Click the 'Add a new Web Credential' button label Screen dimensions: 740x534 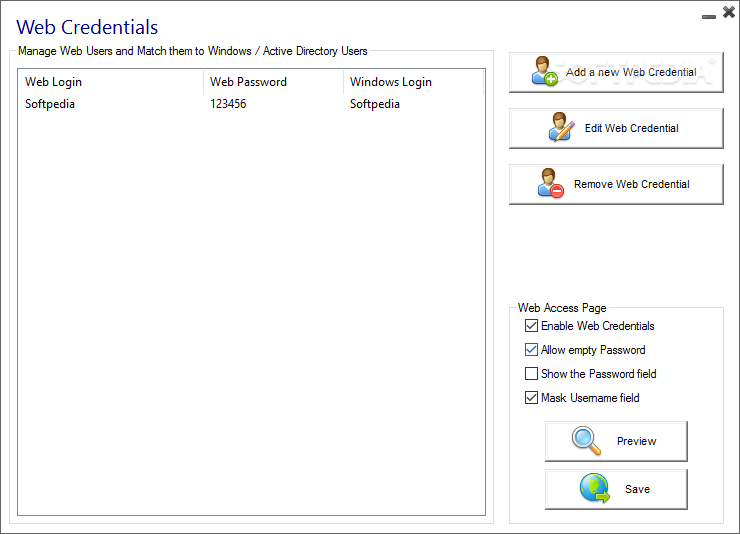pyautogui.click(x=631, y=72)
